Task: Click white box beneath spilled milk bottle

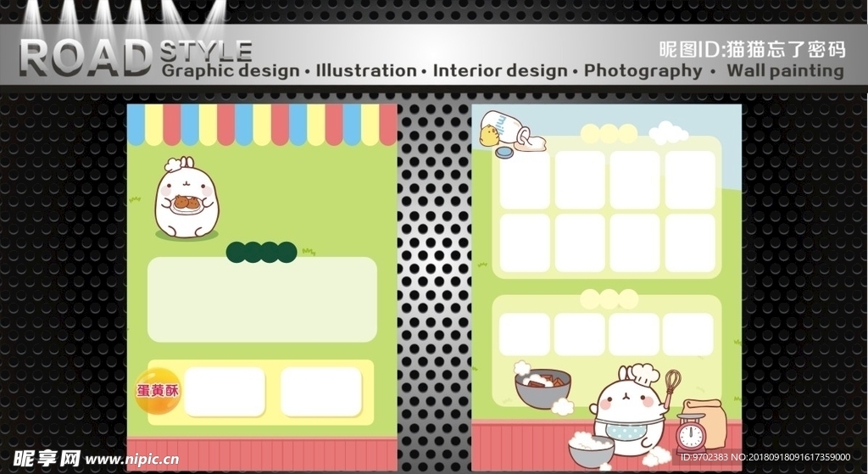Action: 525,181
